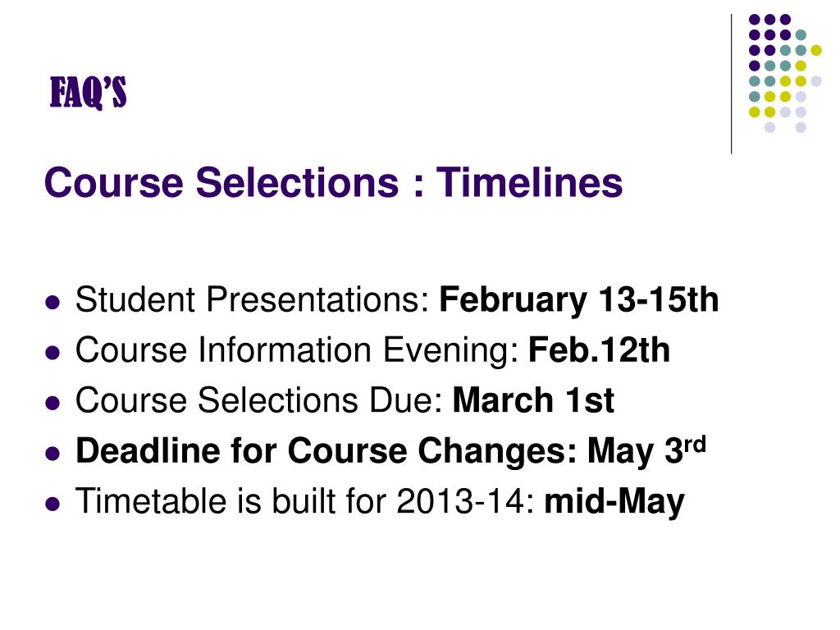Click the decorative colored dot grid graphic
The height and width of the screenshot is (630, 840).
785,73
